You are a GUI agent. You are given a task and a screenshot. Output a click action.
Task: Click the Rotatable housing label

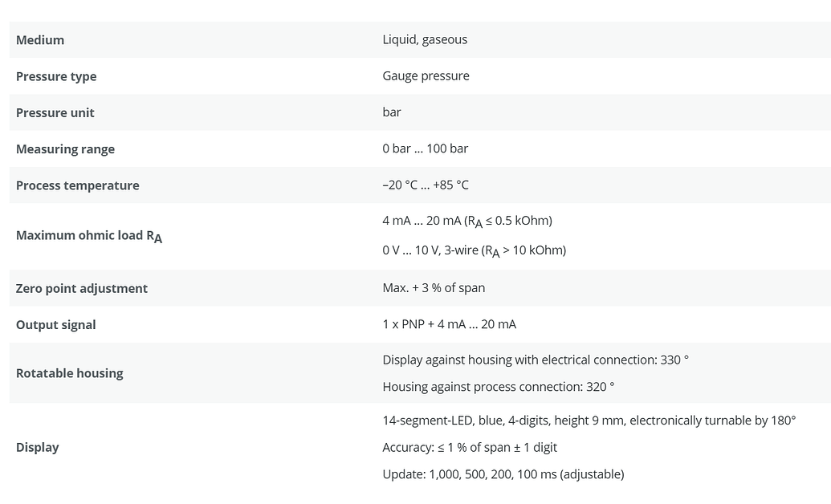pyautogui.click(x=69, y=373)
